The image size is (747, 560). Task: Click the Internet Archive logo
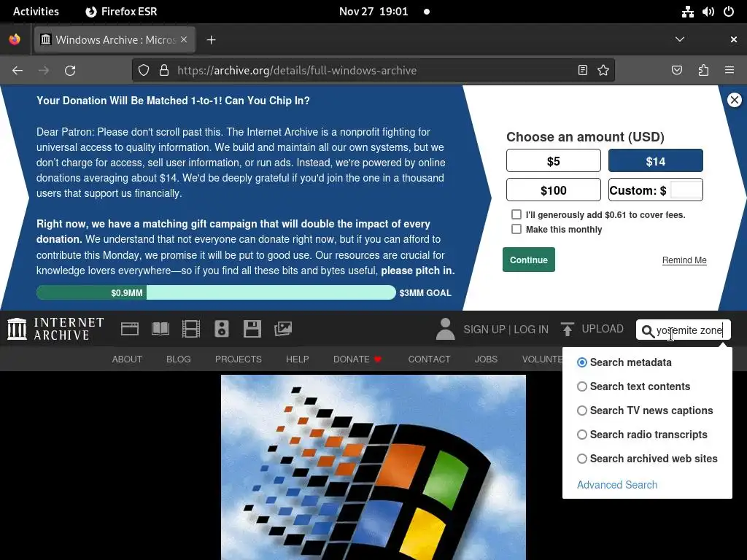click(x=55, y=329)
